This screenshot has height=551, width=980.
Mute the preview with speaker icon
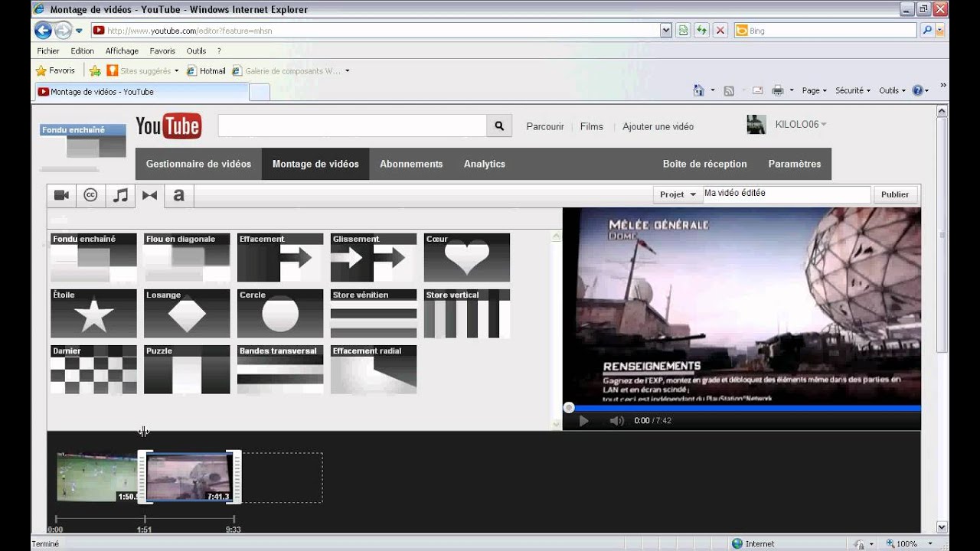click(x=616, y=420)
